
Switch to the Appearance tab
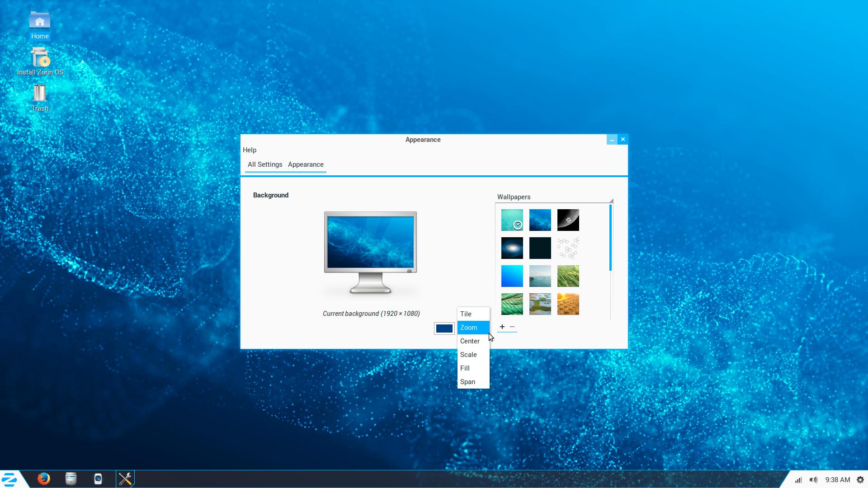(x=306, y=164)
